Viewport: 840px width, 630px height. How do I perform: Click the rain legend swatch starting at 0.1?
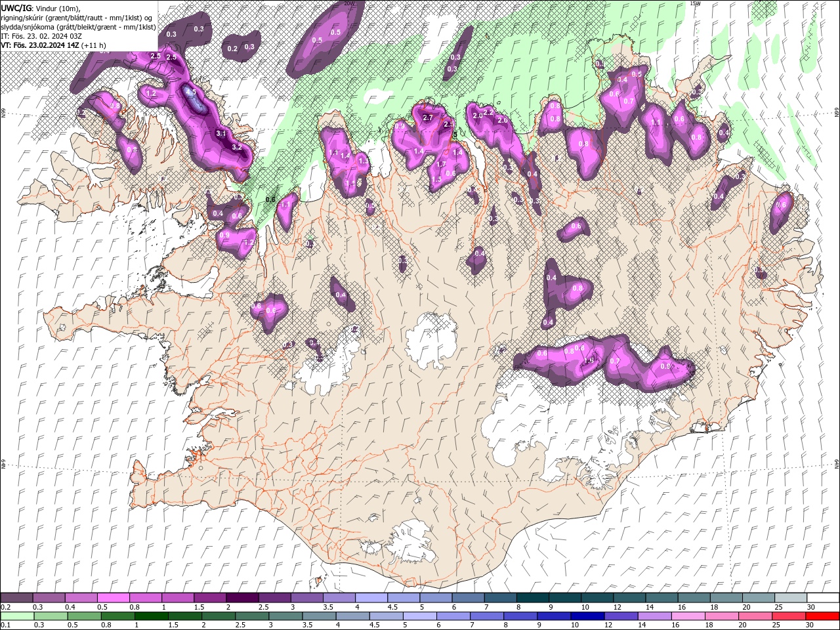click(16, 616)
